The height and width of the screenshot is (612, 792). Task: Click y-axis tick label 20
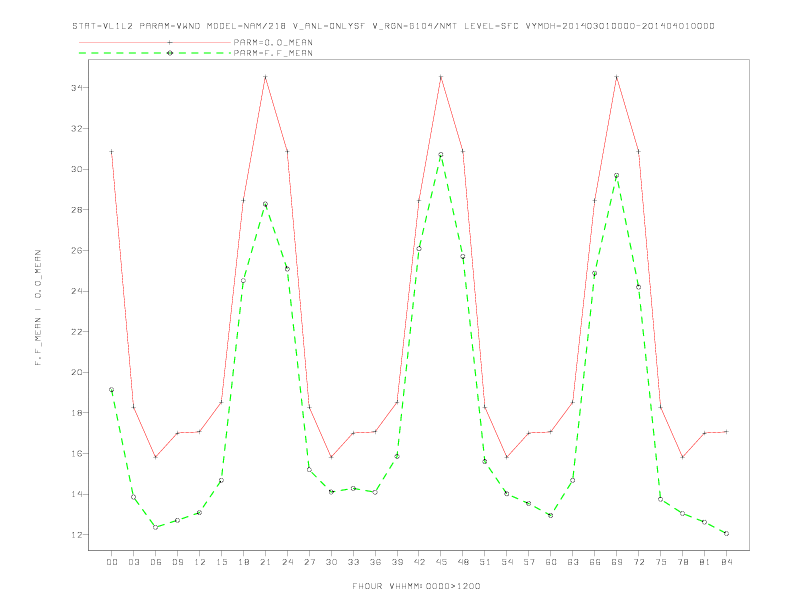click(77, 372)
